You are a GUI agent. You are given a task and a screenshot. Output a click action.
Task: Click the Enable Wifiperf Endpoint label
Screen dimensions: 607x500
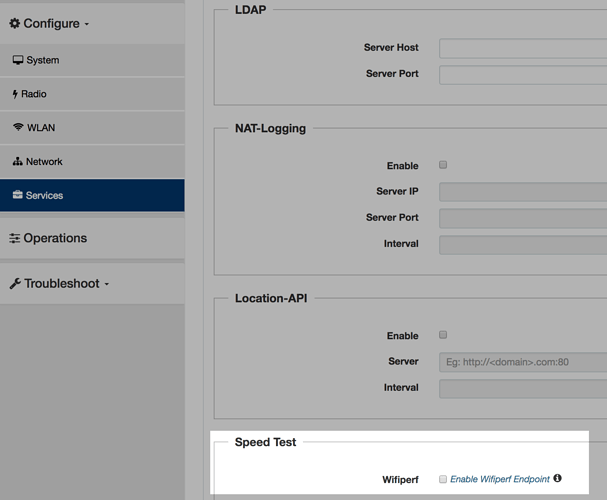499,479
